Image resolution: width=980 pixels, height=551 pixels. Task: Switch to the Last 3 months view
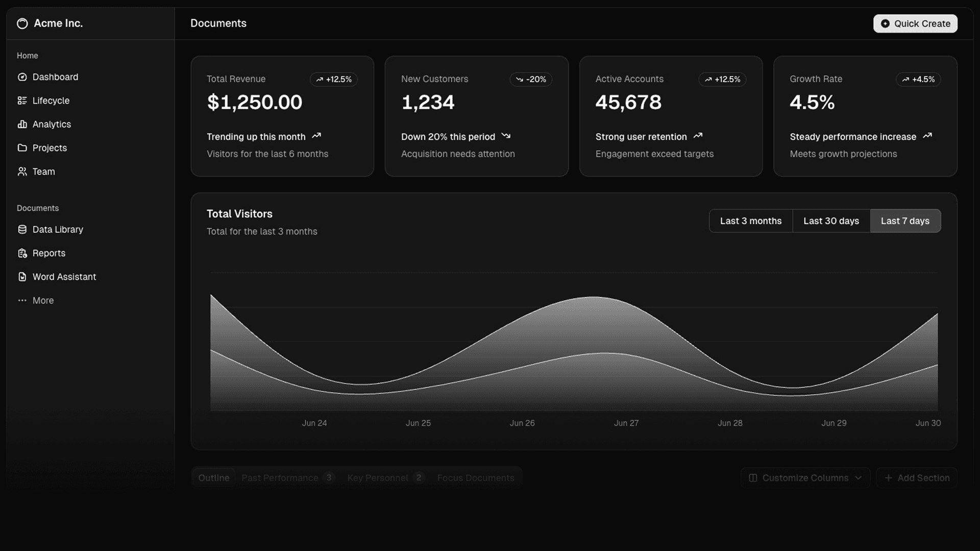(750, 220)
